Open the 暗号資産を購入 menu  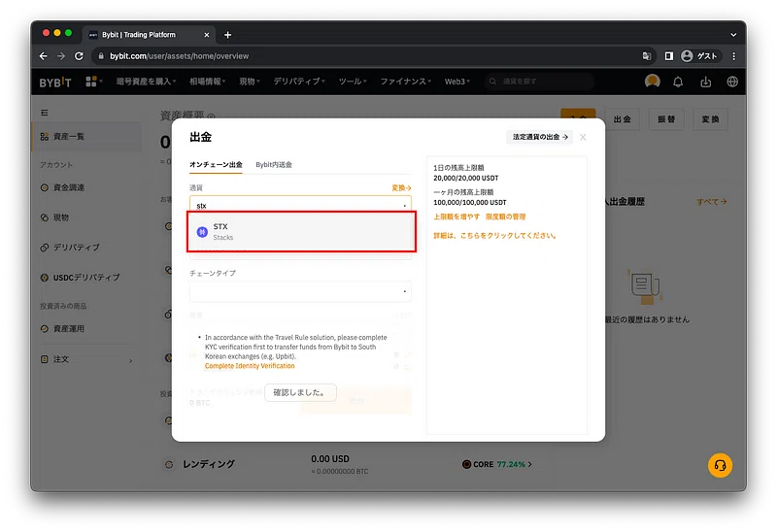[x=147, y=82]
